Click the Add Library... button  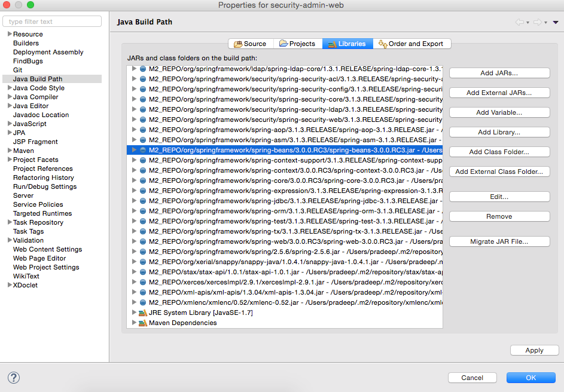click(x=499, y=132)
